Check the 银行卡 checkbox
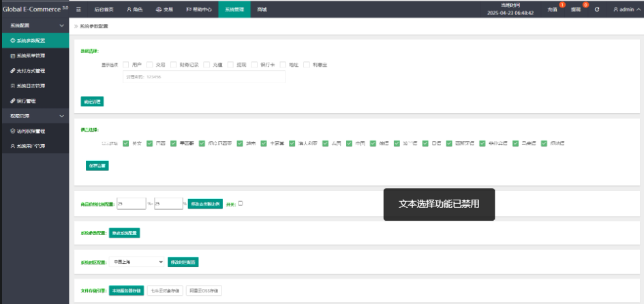This screenshot has height=304, width=644. click(x=254, y=65)
